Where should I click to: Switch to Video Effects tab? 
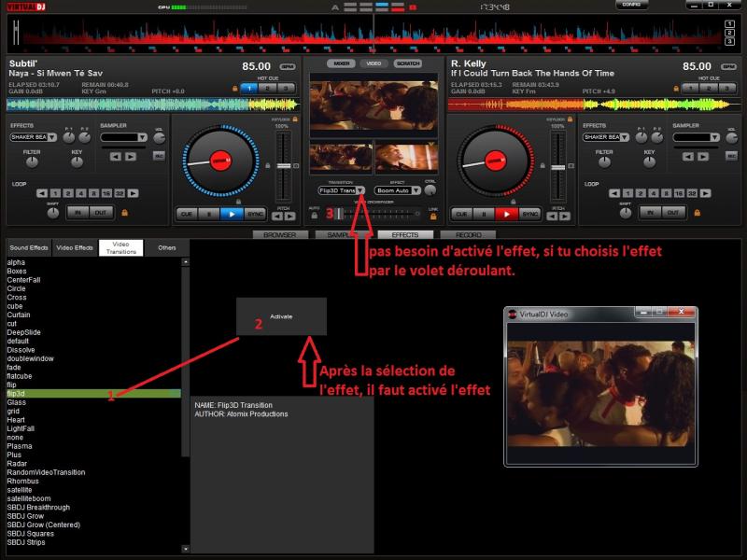coord(75,248)
